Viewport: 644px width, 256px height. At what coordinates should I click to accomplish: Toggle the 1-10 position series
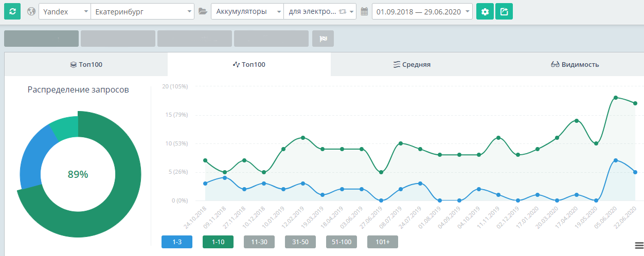218,242
